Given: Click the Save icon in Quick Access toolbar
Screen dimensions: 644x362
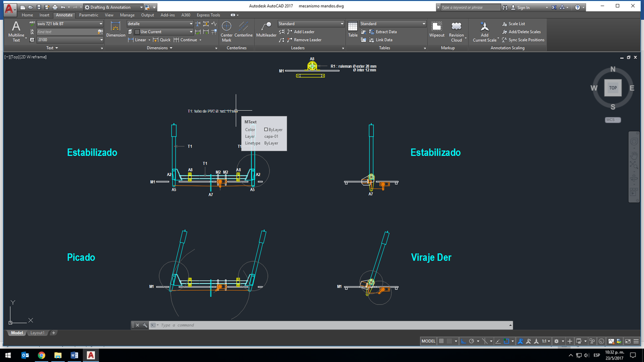Looking at the screenshot, I should click(39, 8).
